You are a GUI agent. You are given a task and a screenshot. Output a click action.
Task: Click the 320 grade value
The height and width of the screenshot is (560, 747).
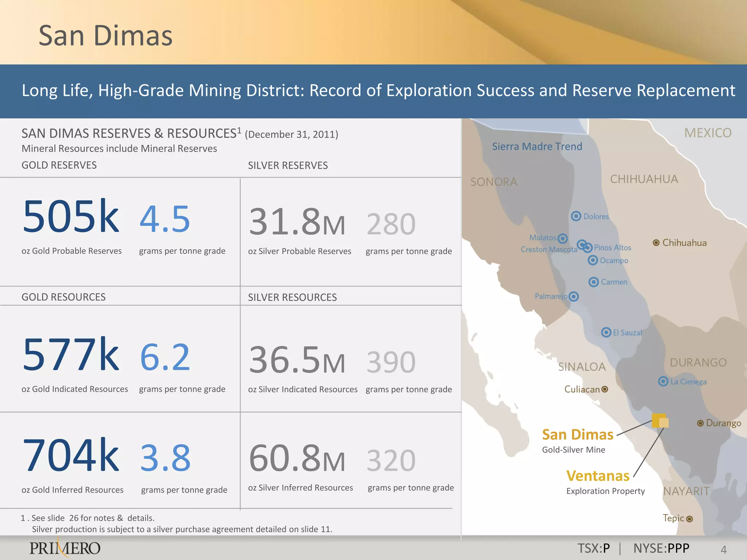click(x=391, y=460)
